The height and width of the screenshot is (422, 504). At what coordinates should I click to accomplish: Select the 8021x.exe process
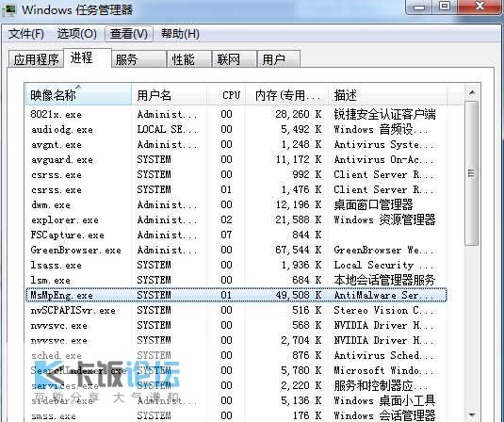(236, 114)
